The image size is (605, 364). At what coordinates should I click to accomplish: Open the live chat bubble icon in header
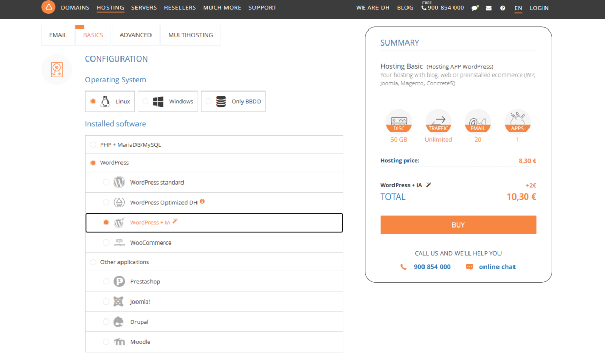point(475,8)
